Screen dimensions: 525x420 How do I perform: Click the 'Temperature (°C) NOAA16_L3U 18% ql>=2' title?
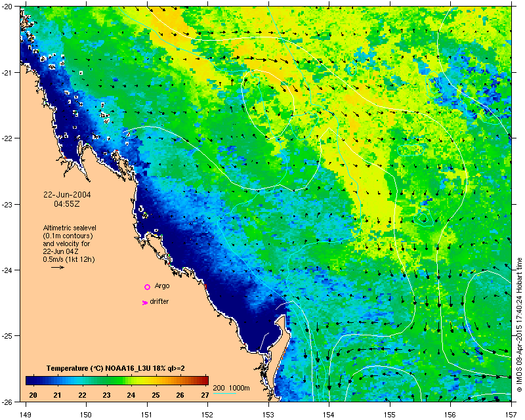click(115, 368)
